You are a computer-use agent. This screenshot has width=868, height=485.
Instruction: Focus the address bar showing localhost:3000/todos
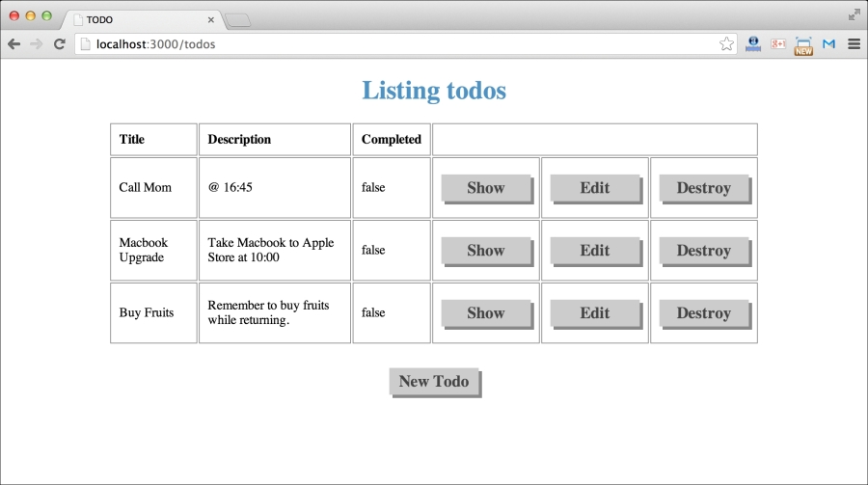[405, 43]
